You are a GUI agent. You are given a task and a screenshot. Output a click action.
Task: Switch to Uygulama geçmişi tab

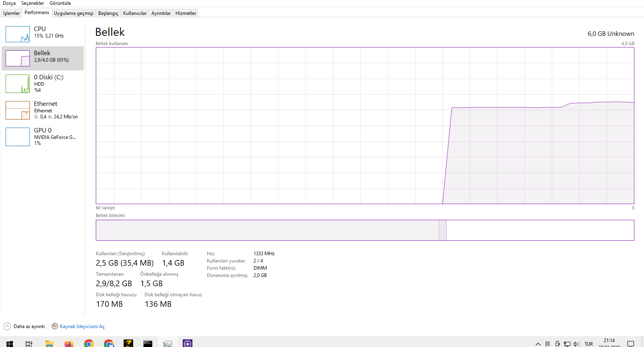[74, 13]
